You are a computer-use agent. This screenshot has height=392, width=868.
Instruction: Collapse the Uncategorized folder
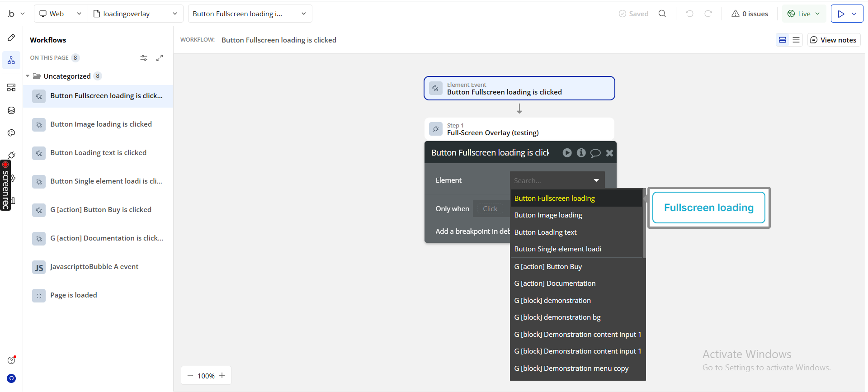(28, 76)
